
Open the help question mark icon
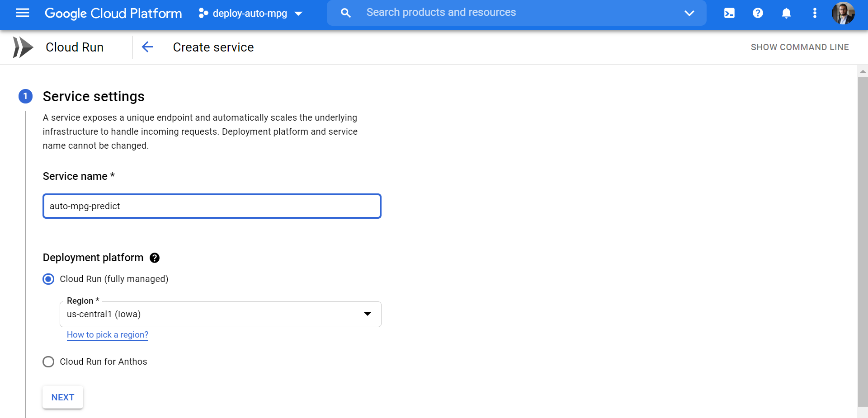(x=758, y=13)
